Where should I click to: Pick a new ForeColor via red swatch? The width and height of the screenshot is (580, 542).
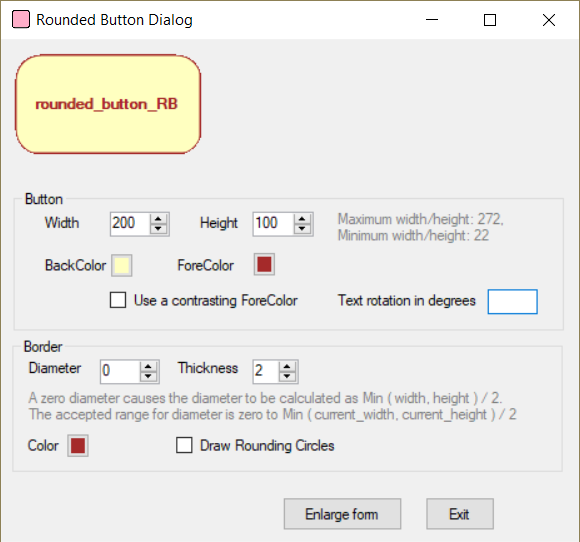(264, 265)
